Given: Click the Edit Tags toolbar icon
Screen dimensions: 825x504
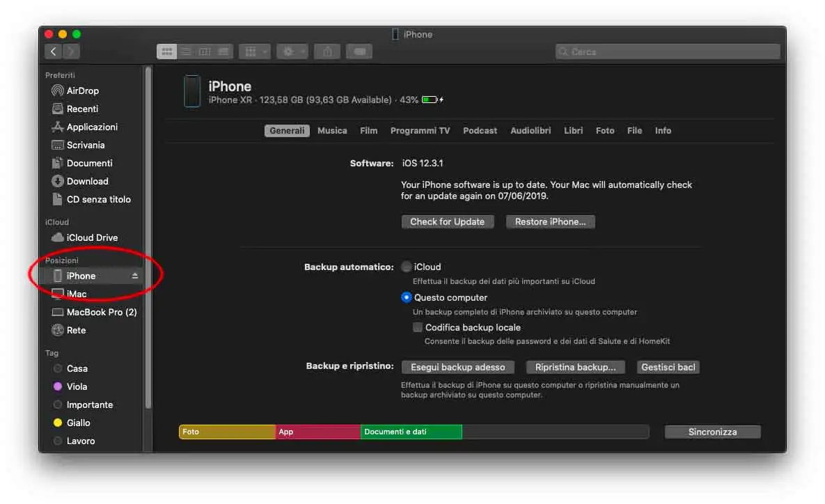Looking at the screenshot, I should pyautogui.click(x=359, y=51).
